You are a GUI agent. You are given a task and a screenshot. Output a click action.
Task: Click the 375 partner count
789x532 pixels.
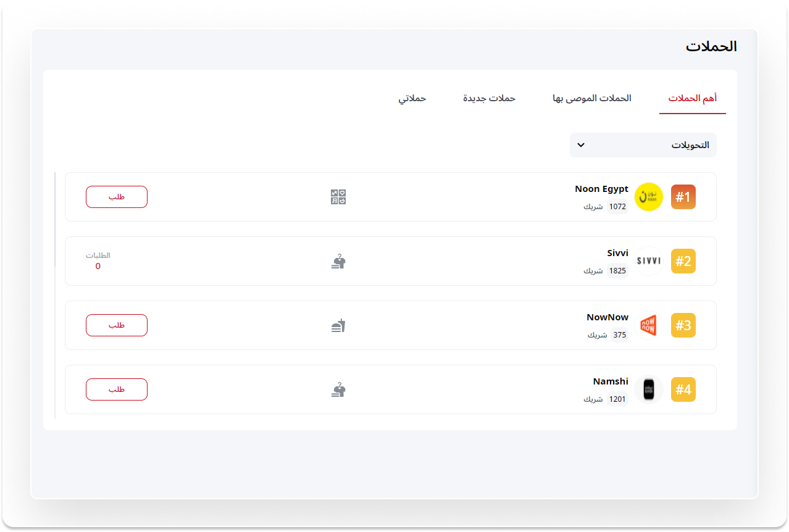click(x=619, y=335)
